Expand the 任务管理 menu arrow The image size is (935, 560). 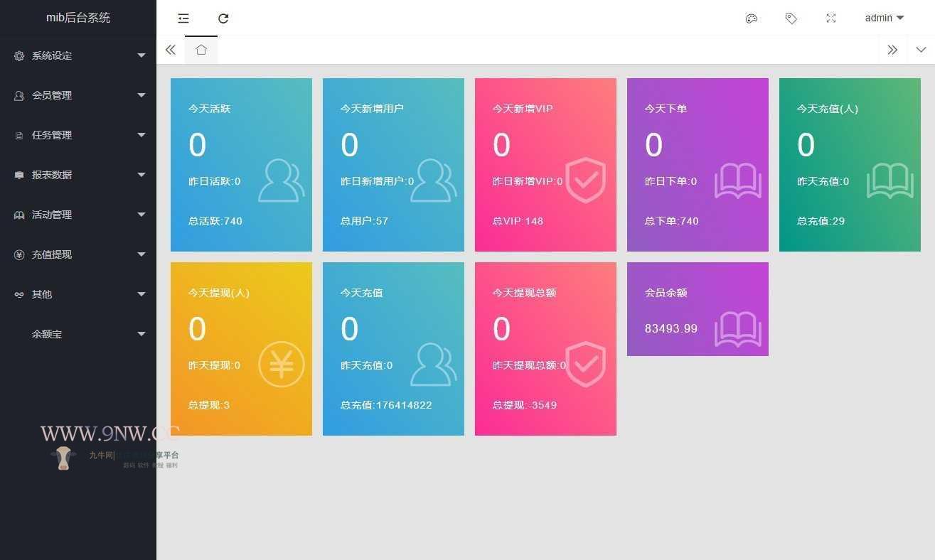click(141, 135)
